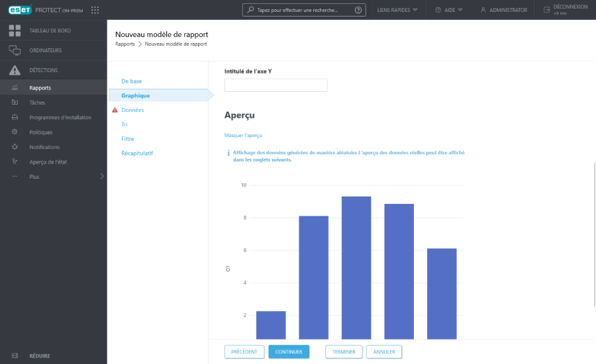Click the Réduire collapse icon
The image size is (596, 364).
pyautogui.click(x=15, y=355)
